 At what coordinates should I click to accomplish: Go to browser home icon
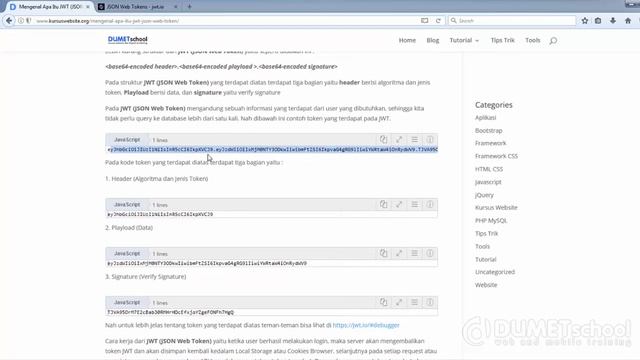click(628, 20)
